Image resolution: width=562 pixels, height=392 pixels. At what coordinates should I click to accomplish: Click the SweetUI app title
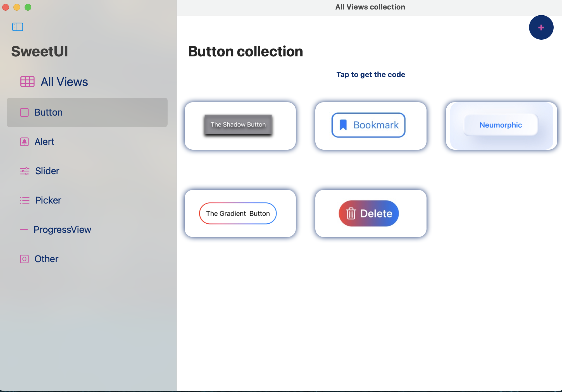[40, 51]
